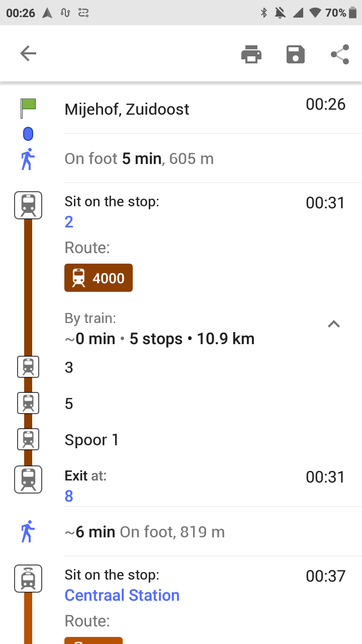362x644 pixels.
Task: Save the route with floppy icon
Action: 296,54
